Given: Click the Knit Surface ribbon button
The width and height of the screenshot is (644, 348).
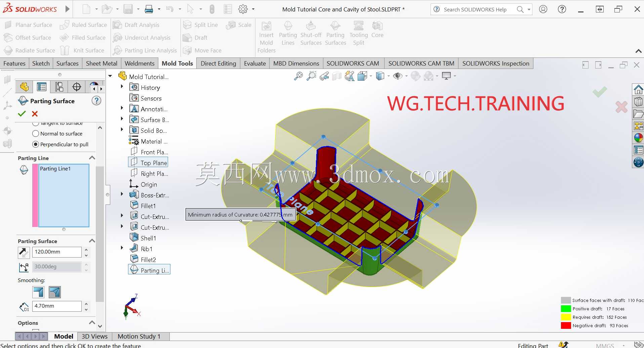Looking at the screenshot, I should [x=82, y=50].
